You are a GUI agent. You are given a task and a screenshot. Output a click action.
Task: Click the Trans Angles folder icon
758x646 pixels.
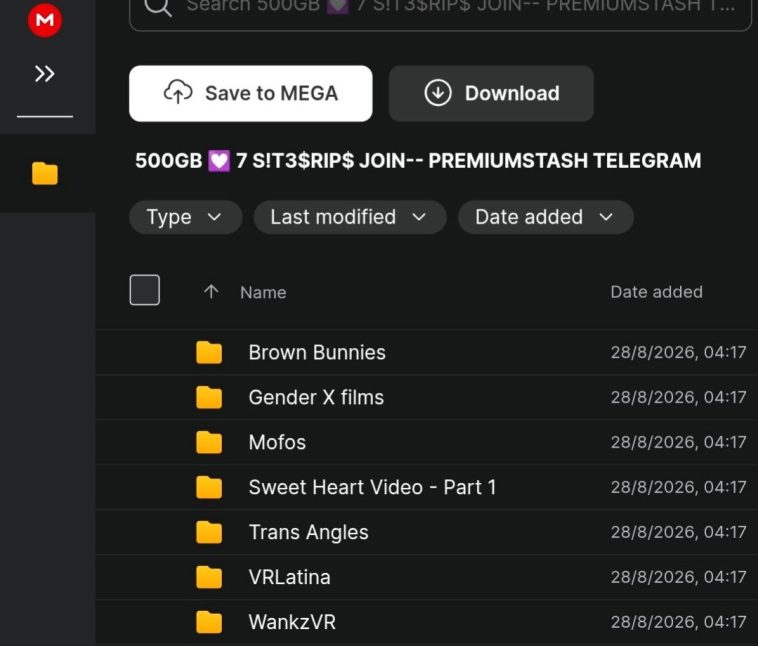click(x=209, y=532)
